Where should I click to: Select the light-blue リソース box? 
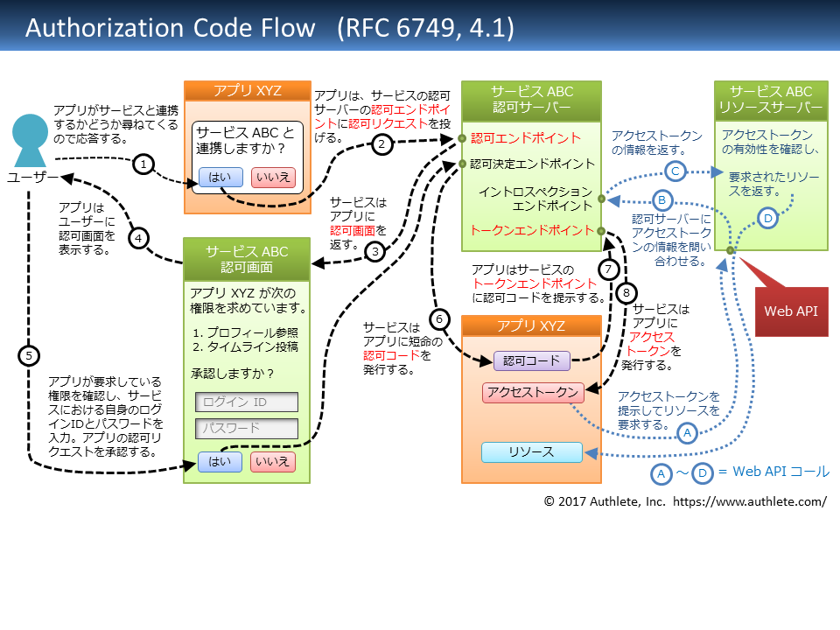(x=531, y=452)
